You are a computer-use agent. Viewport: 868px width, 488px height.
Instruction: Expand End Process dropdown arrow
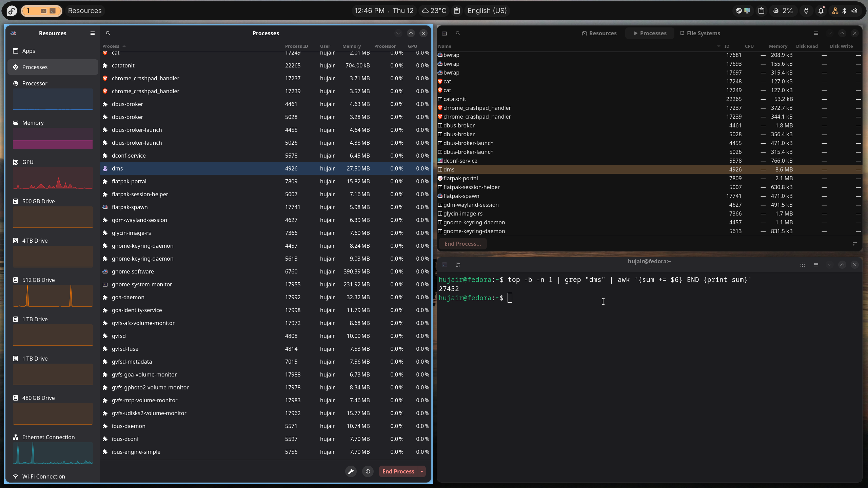(x=422, y=471)
